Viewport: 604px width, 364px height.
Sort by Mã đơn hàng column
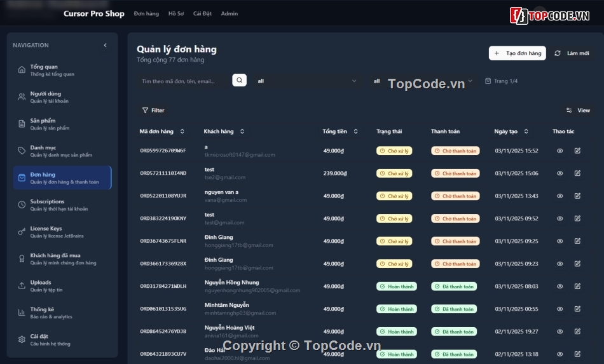[161, 131]
